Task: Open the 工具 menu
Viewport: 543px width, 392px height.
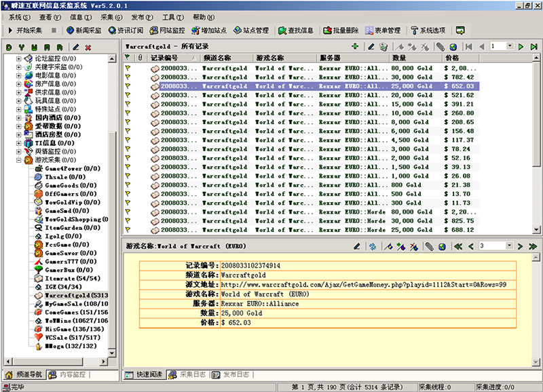Action: (173, 18)
